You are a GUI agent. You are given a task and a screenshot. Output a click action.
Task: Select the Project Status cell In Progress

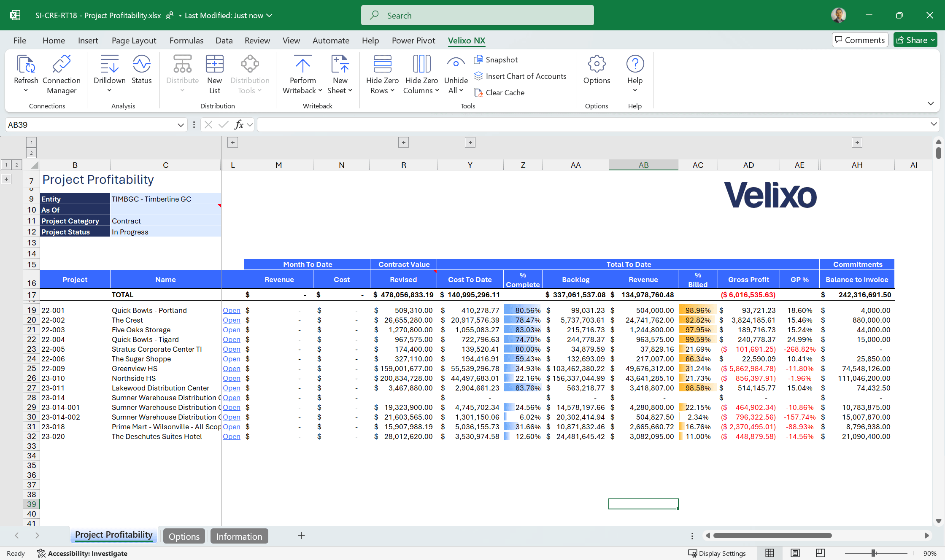(165, 232)
